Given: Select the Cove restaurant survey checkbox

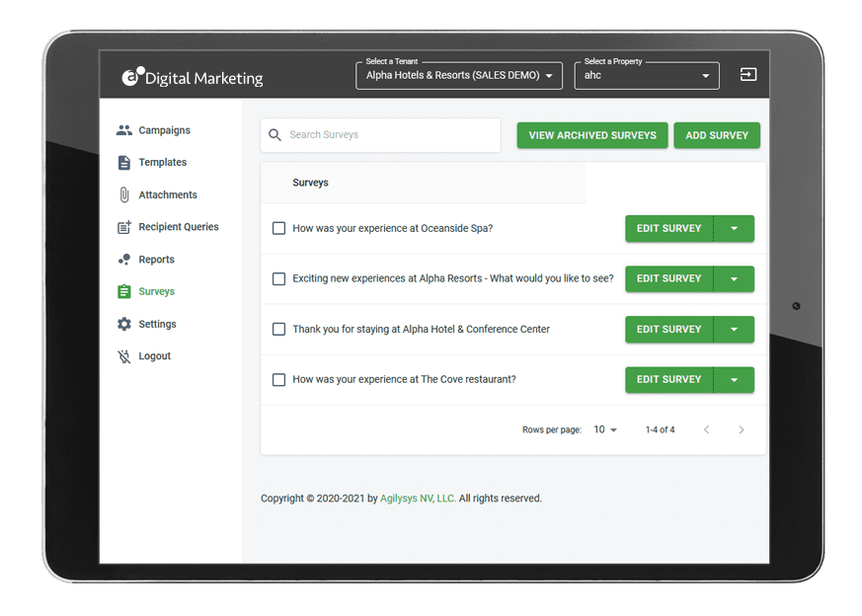Looking at the screenshot, I should point(278,379).
